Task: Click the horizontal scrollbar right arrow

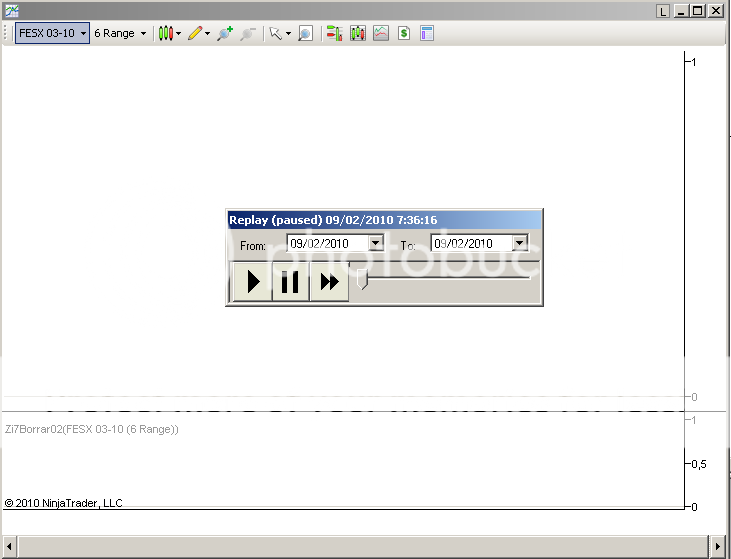Action: point(716,546)
